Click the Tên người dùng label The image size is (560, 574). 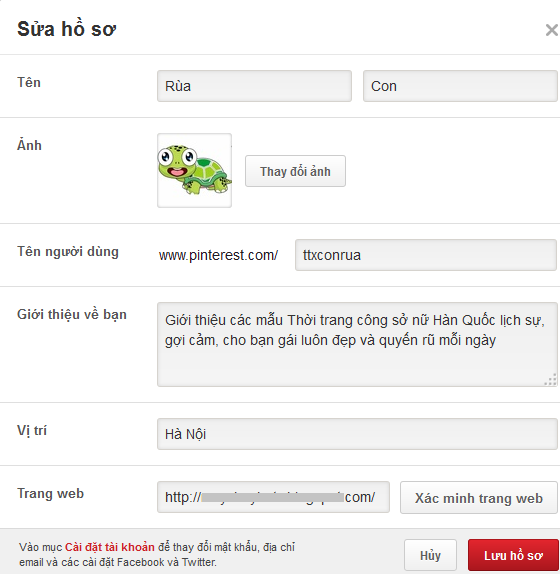68,251
